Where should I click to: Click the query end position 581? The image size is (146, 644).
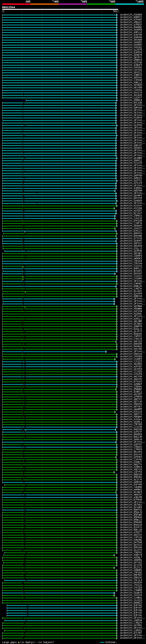pyautogui.click(x=115, y=11)
